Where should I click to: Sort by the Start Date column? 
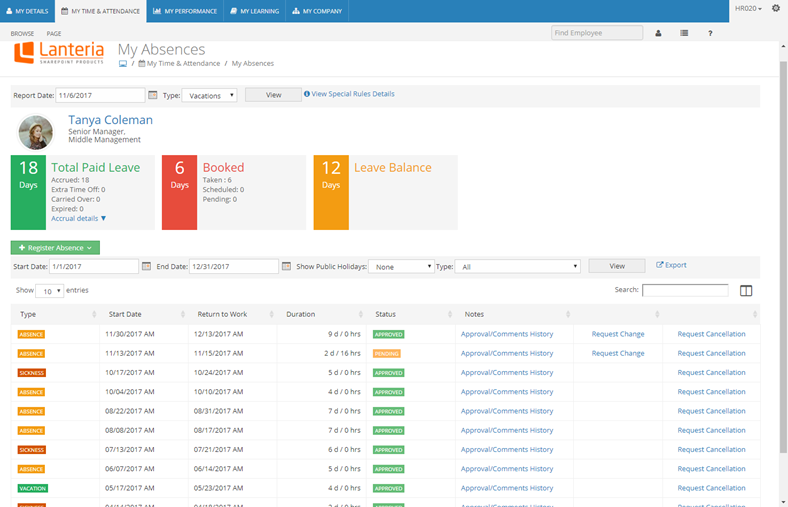point(144,314)
